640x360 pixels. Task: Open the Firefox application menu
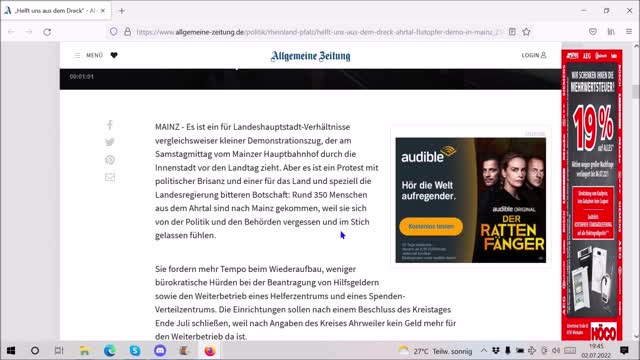click(x=629, y=32)
